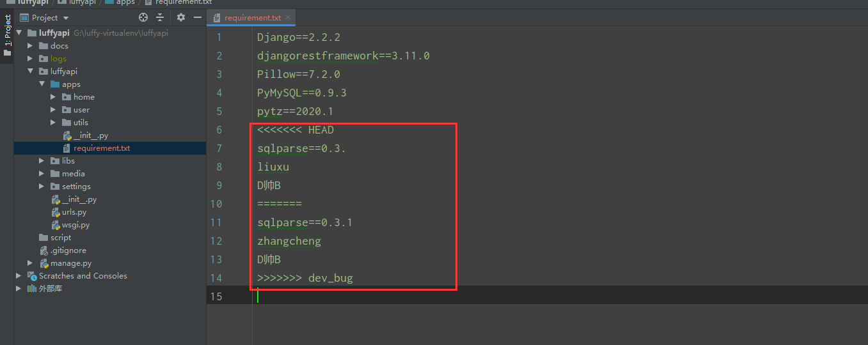The height and width of the screenshot is (345, 868).
Task: Select the apps folder row
Action: coord(110,84)
